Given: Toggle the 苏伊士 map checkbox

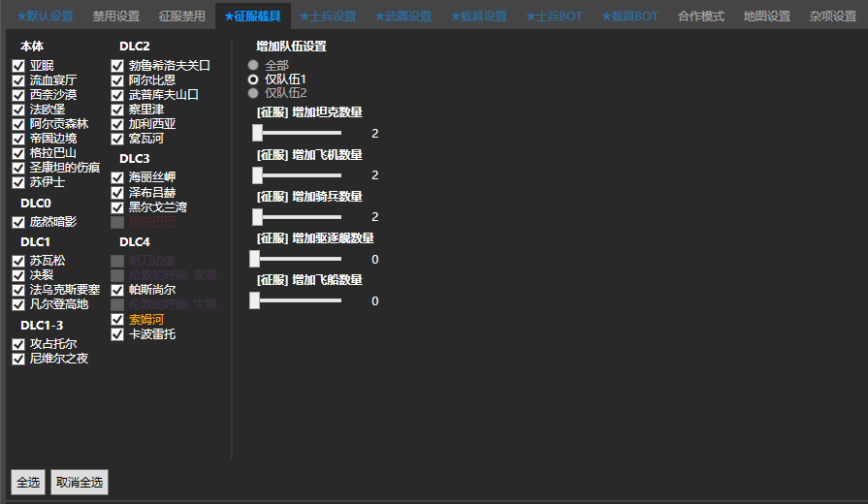Looking at the screenshot, I should (x=18, y=182).
